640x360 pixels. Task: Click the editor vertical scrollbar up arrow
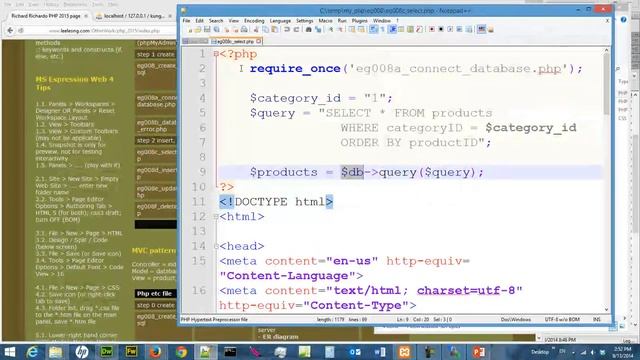[606, 50]
